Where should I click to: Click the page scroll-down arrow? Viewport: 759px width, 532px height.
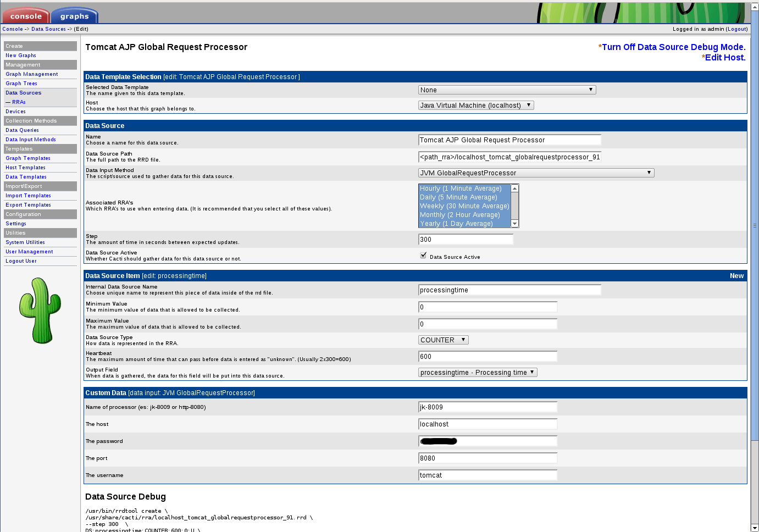click(x=755, y=528)
